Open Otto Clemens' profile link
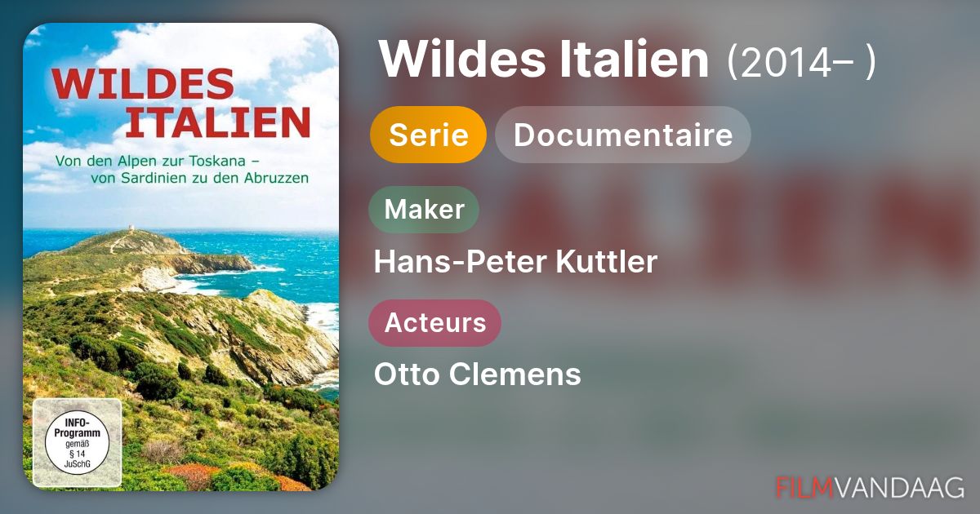 [478, 374]
